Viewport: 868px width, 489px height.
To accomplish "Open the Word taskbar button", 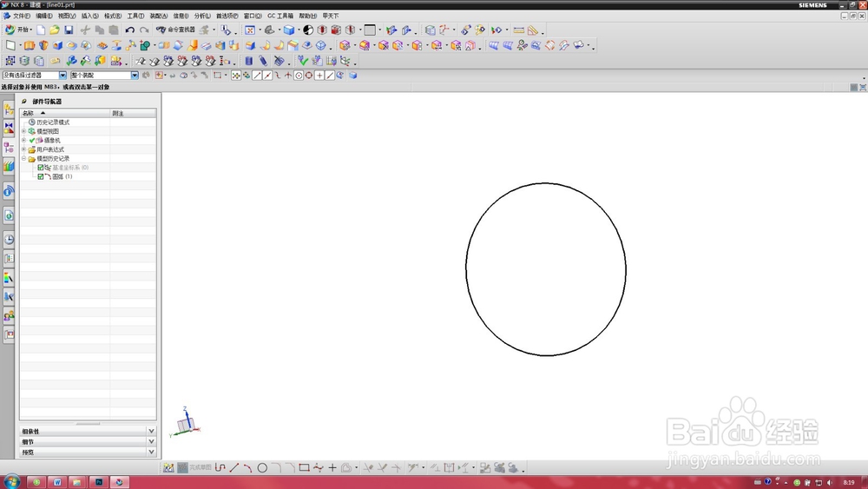I will pyautogui.click(x=57, y=482).
